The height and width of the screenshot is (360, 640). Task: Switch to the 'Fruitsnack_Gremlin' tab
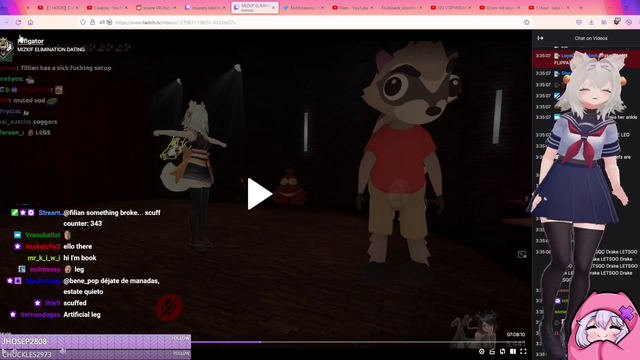(401, 8)
